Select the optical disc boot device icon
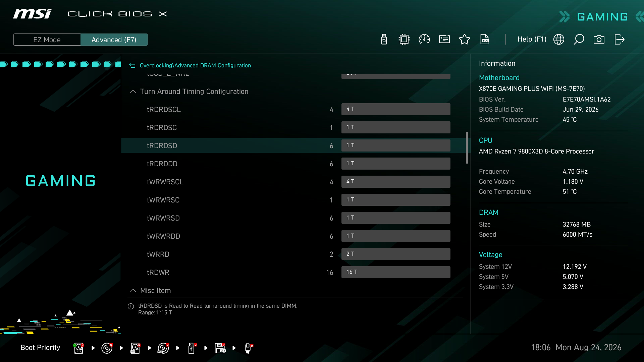The width and height of the screenshot is (644, 362). tap(107, 348)
